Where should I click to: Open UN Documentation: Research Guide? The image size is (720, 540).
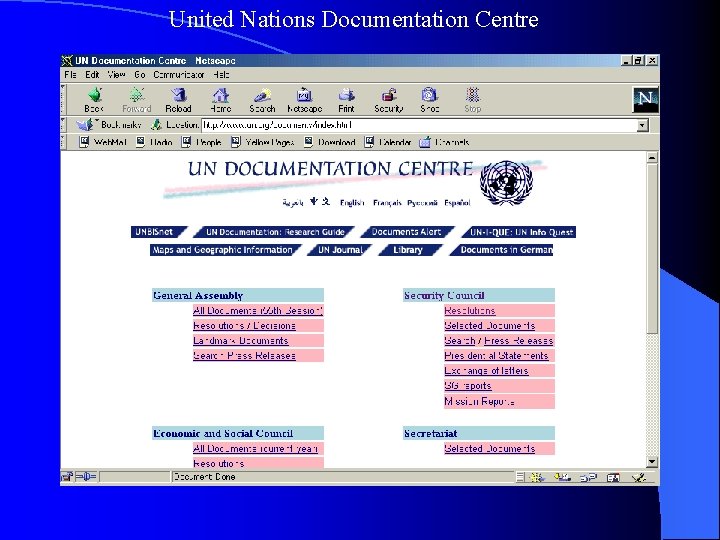[x=275, y=232]
